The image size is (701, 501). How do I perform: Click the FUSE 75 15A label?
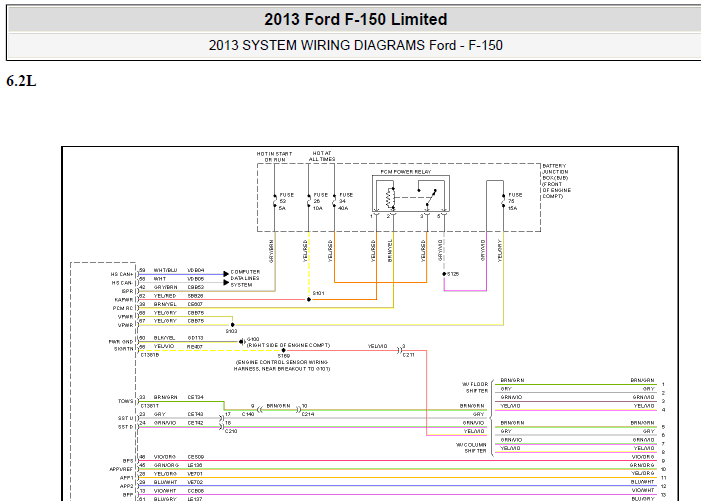pyautogui.click(x=515, y=202)
